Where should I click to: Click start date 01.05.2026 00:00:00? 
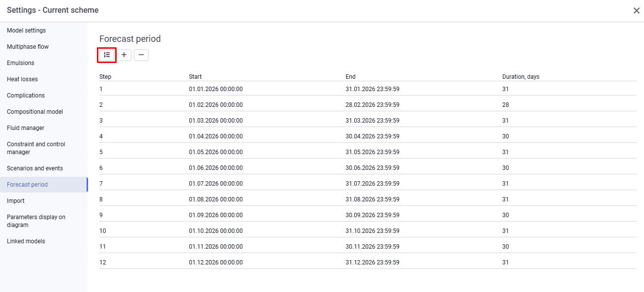coord(215,152)
